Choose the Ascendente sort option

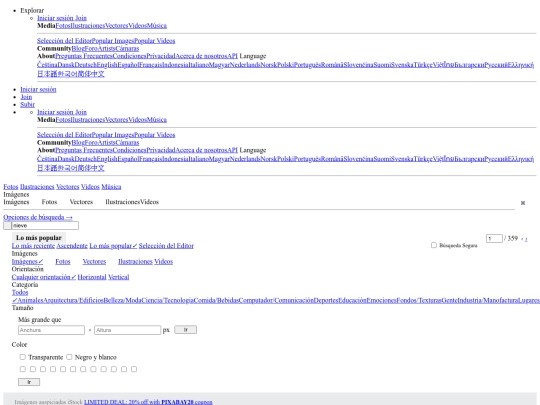(72, 246)
